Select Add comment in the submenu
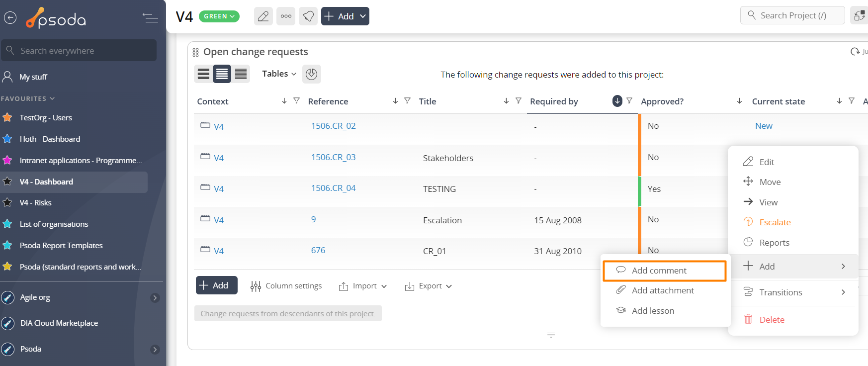Screen dimensions: 868x366 (x=665, y=271)
